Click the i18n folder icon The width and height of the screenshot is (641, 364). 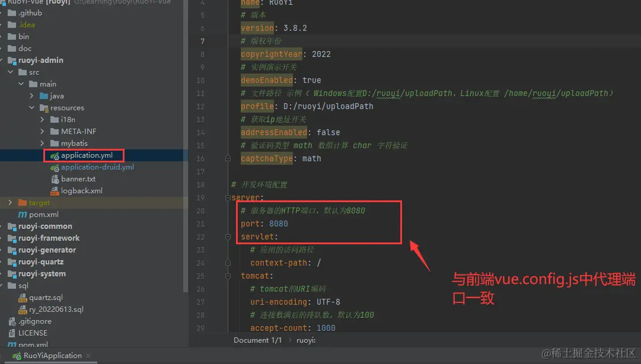point(55,120)
